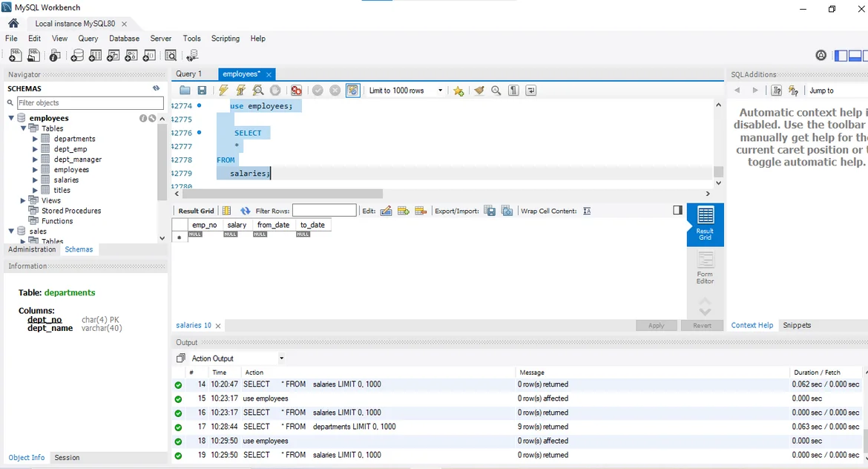Click the Export recordset to file icon
Screen dimensions: 868x469
(490, 211)
